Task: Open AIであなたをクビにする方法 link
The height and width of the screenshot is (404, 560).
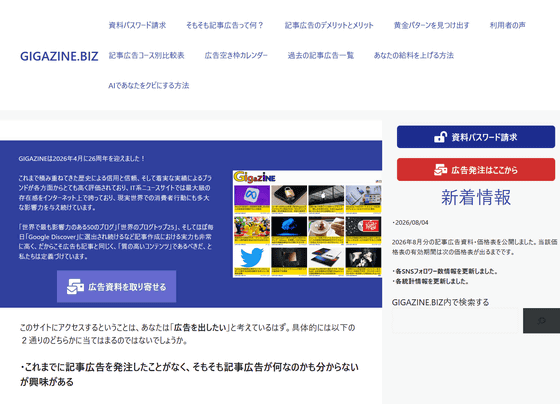Action: 149,85
